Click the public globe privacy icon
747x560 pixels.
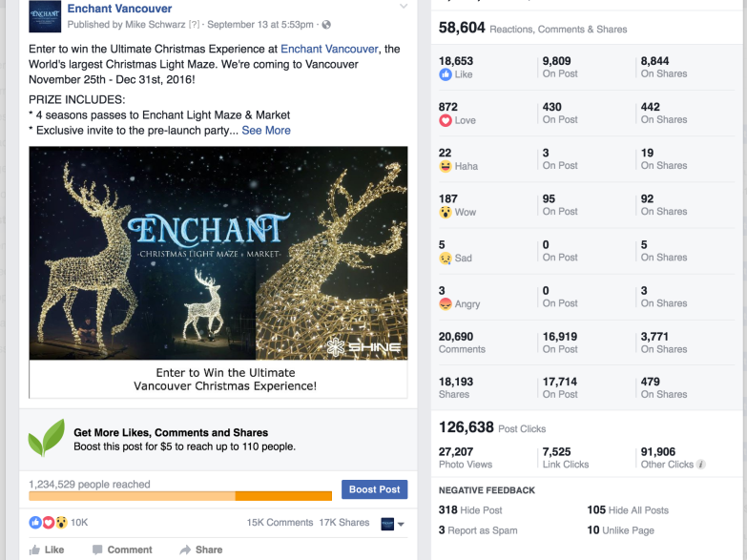coord(326,25)
